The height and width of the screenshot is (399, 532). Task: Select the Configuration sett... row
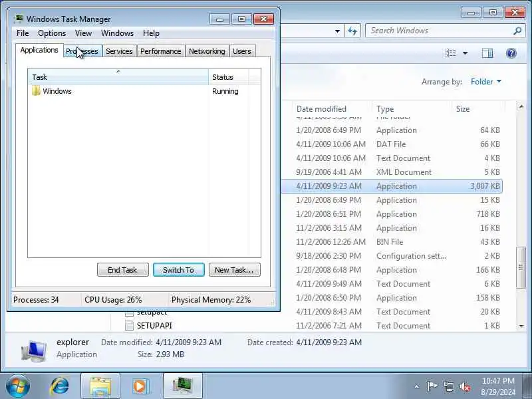tap(392, 256)
